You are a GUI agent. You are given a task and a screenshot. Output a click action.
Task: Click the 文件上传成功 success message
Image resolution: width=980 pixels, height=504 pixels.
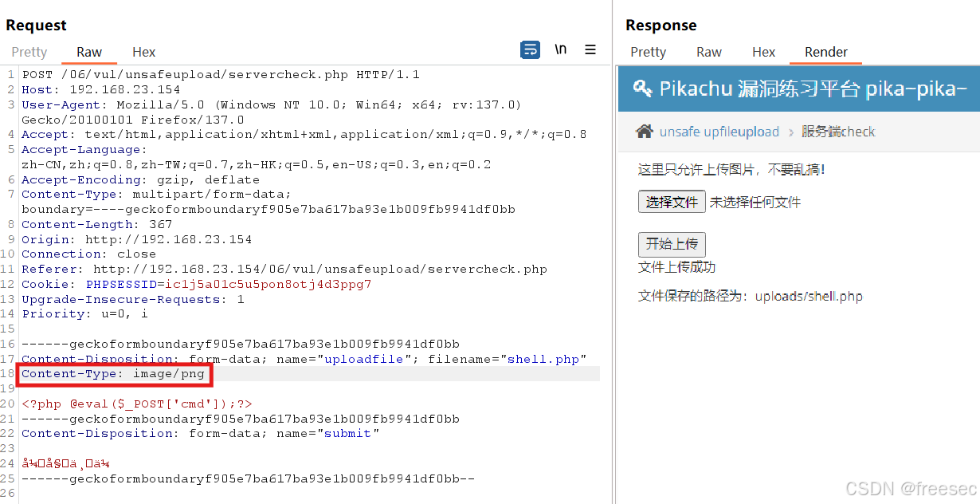coord(676,267)
